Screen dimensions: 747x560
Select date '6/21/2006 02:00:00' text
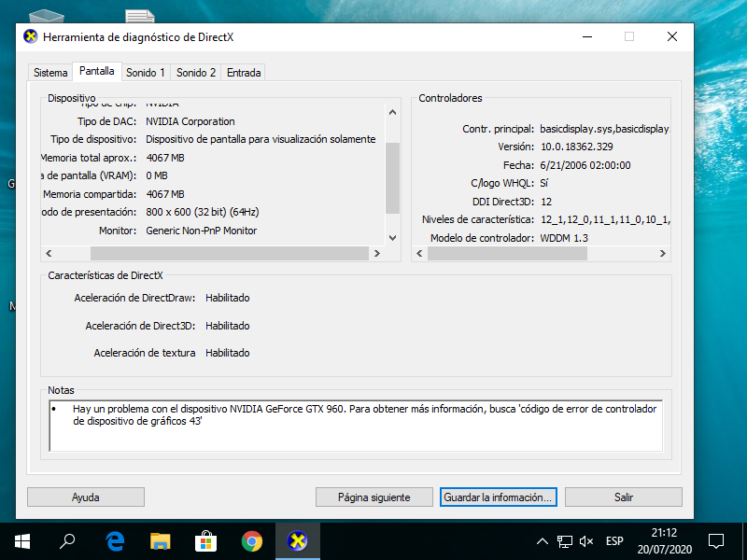pos(585,165)
